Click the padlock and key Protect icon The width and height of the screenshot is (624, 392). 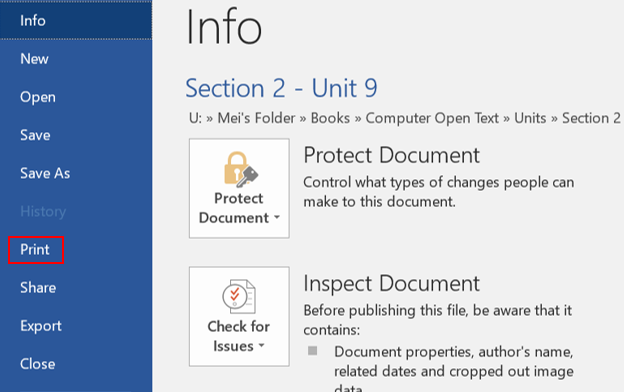pyautogui.click(x=241, y=169)
